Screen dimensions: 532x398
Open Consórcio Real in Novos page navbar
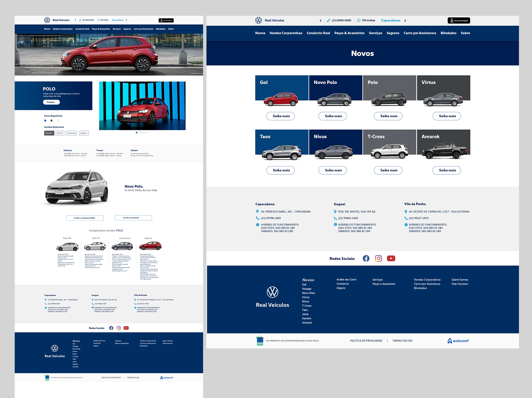(318, 33)
